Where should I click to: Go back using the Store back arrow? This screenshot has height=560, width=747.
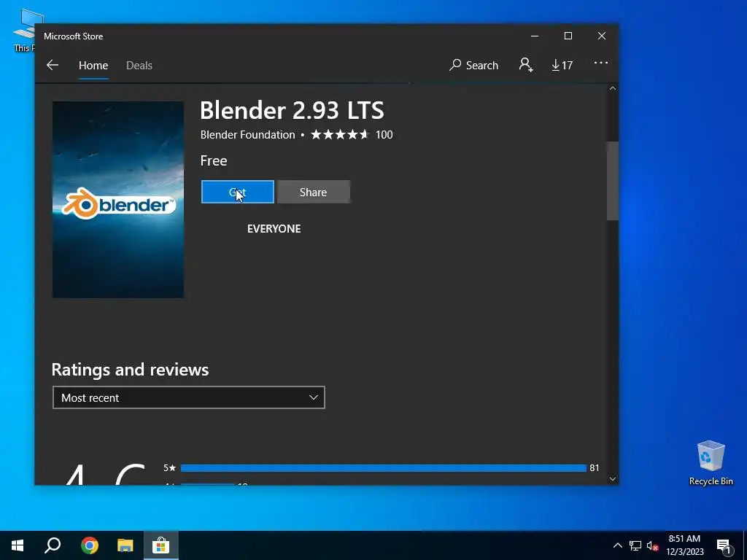(x=53, y=65)
